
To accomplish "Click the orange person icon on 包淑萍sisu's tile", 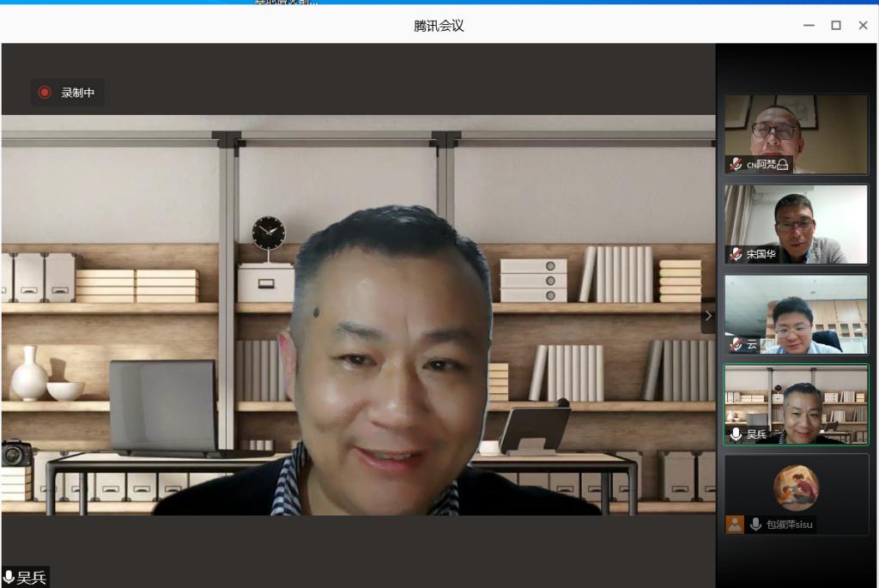I will pos(735,524).
